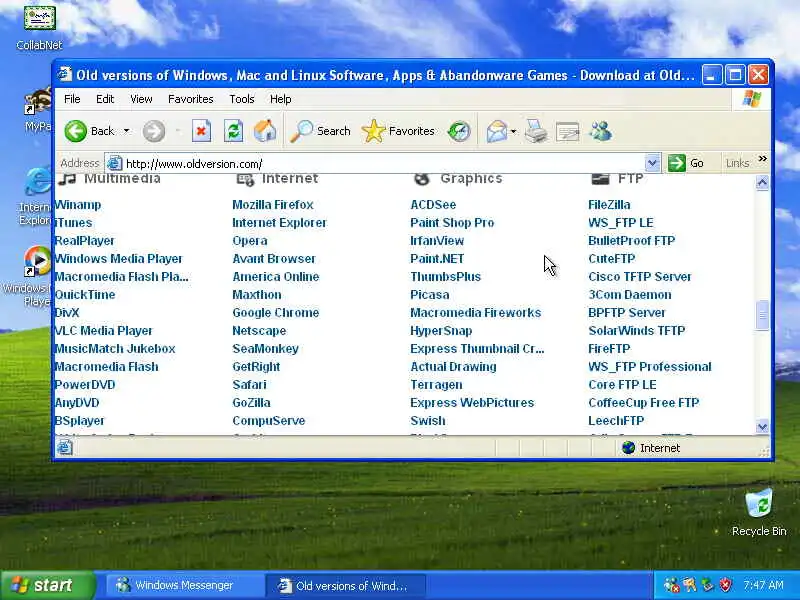Click the VLC Media Player link
Screen dimensions: 800x600
(x=104, y=331)
